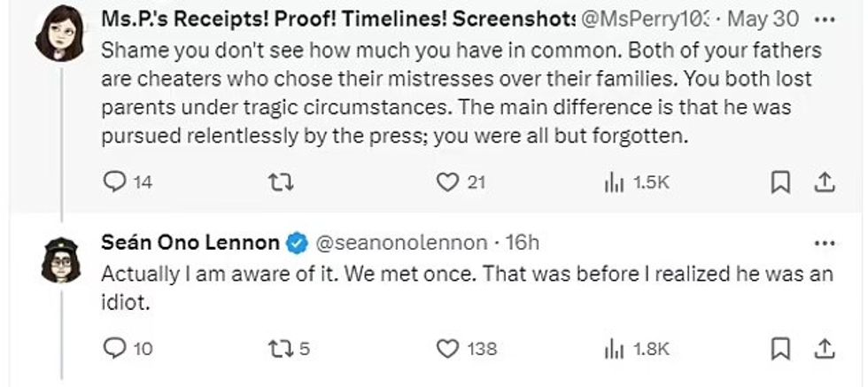View analytics showing 1.8K views

(x=613, y=348)
